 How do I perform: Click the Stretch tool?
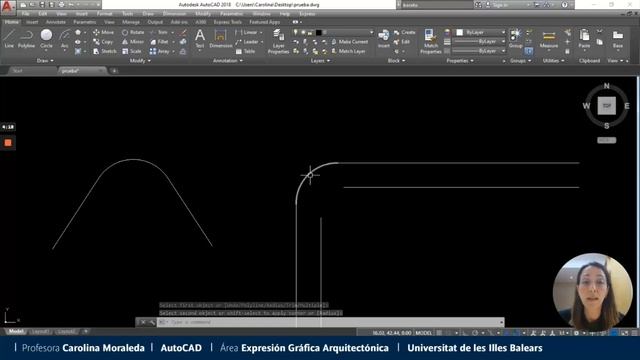[x=104, y=51]
